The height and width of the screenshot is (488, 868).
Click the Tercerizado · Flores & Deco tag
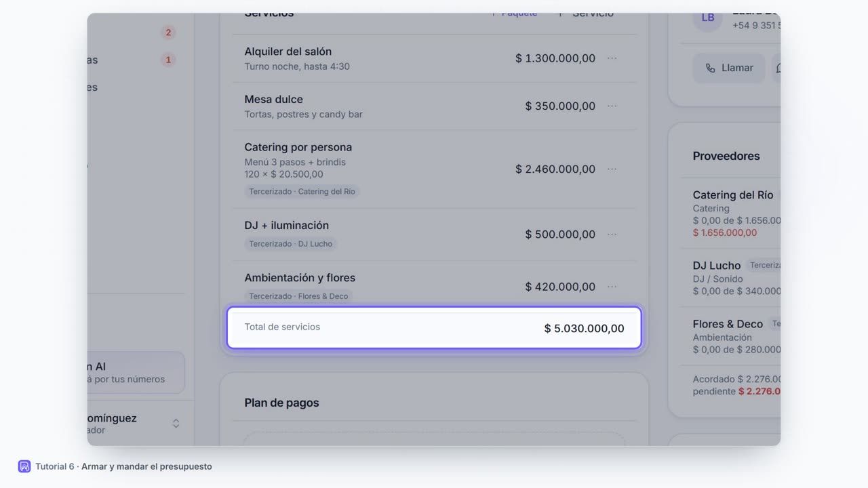pyautogui.click(x=298, y=296)
